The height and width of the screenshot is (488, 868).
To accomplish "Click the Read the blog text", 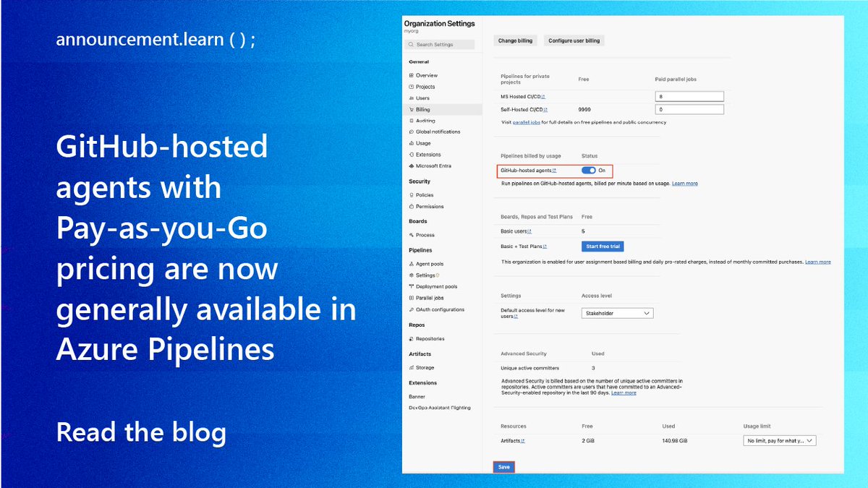I will coord(141,432).
